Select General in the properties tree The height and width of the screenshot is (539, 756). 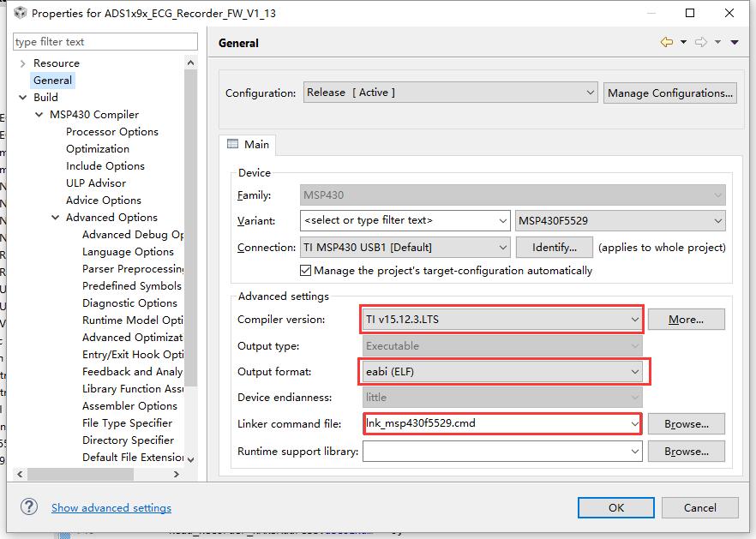click(x=52, y=80)
